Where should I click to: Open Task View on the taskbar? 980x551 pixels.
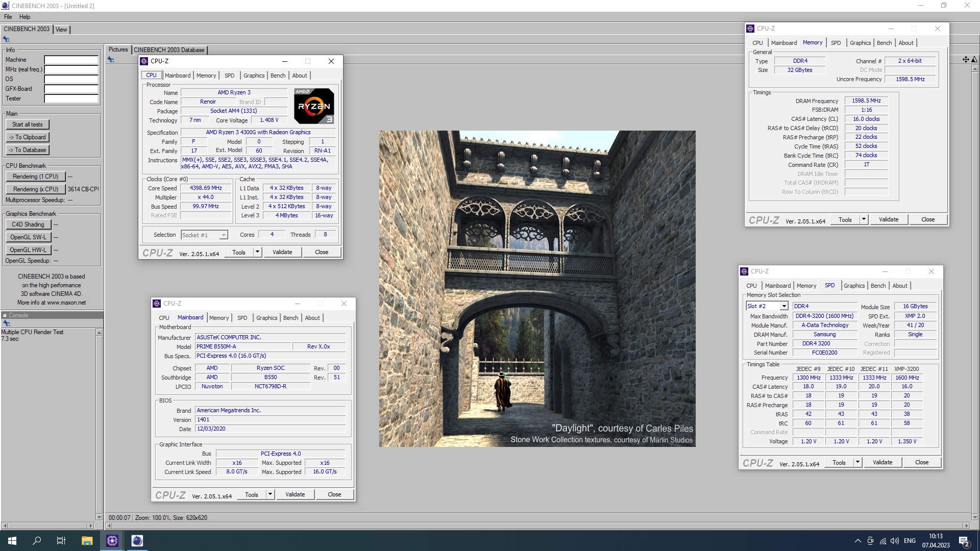pos(61,541)
